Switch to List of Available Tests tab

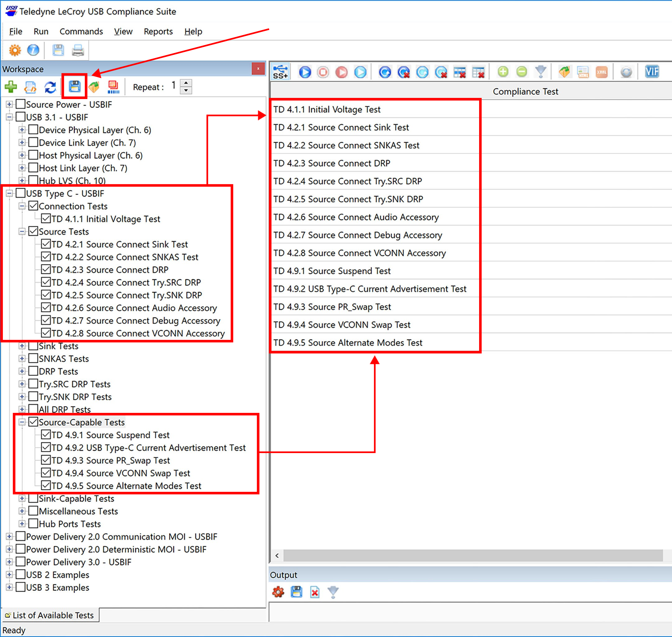tap(50, 615)
